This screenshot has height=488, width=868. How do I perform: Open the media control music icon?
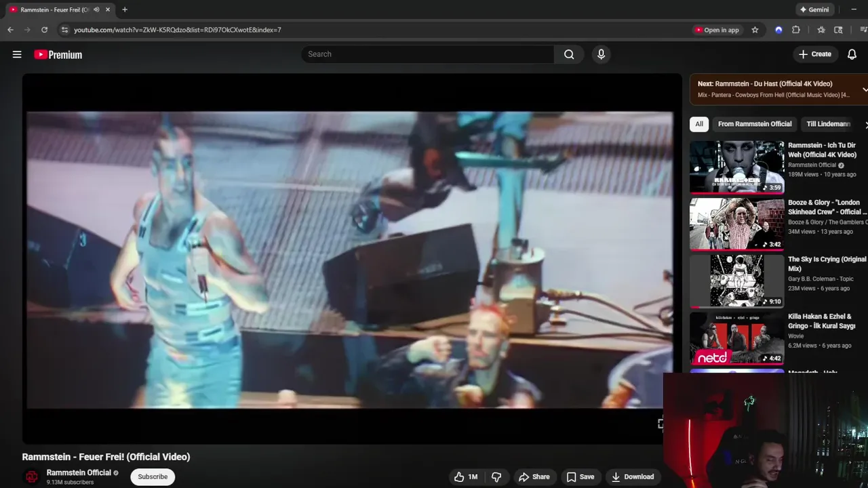tap(863, 30)
